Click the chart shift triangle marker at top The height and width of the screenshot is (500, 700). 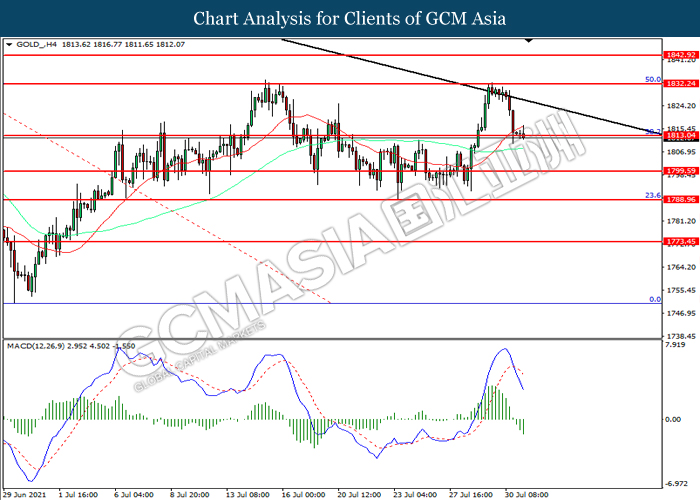click(x=527, y=43)
